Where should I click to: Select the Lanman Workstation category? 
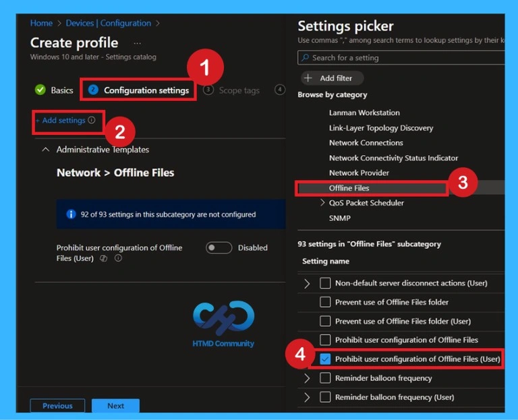point(364,113)
